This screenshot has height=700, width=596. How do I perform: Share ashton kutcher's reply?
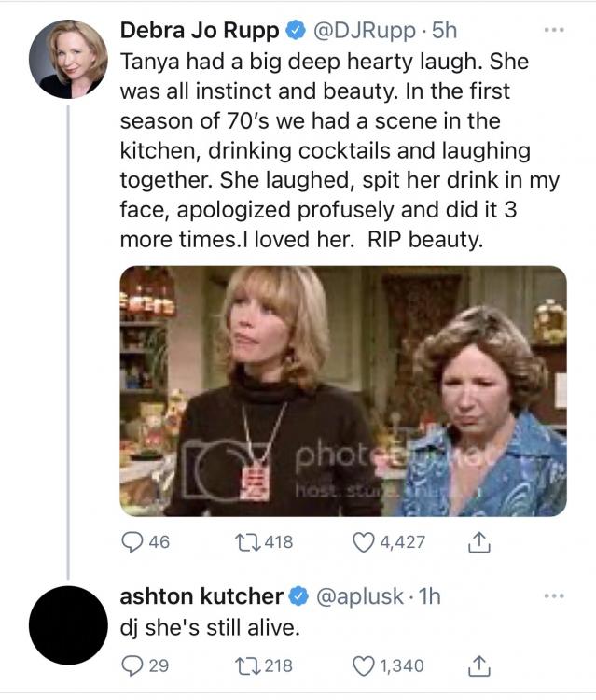coord(473,665)
